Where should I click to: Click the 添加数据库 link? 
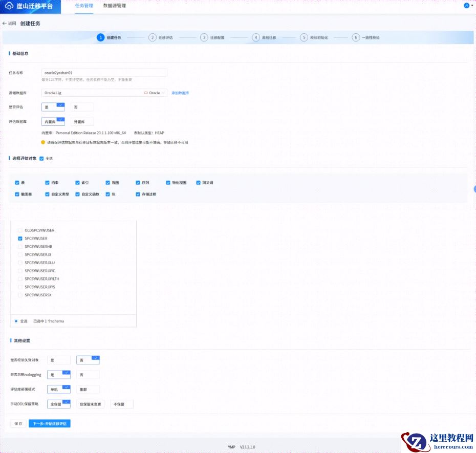[180, 93]
